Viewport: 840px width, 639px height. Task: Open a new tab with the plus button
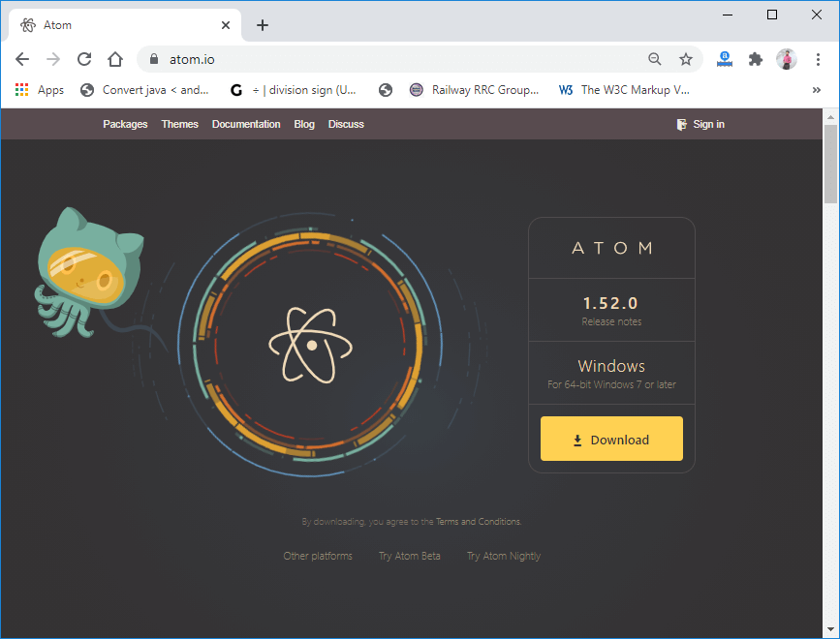pyautogui.click(x=262, y=25)
